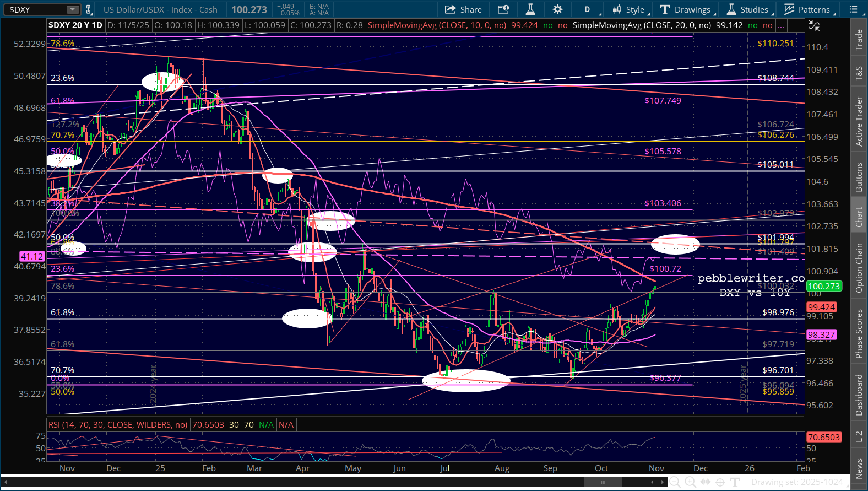Open the Patterns menu
This screenshot has width=868, height=491.
tap(810, 9)
